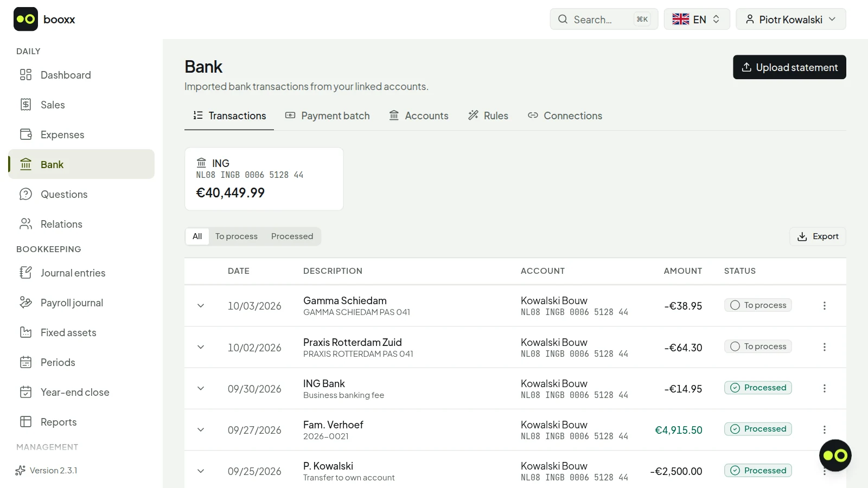Click To process status for Gamma Schiedam
The width and height of the screenshot is (868, 488).
click(x=758, y=305)
